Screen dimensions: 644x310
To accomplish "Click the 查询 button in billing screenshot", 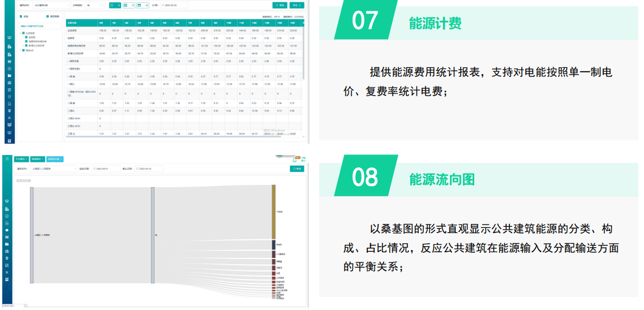I will pyautogui.click(x=280, y=5).
